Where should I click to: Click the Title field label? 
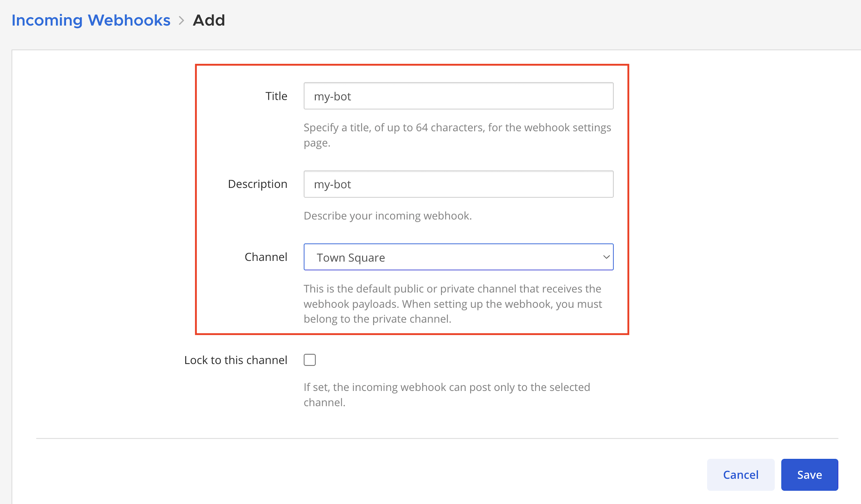coord(276,96)
